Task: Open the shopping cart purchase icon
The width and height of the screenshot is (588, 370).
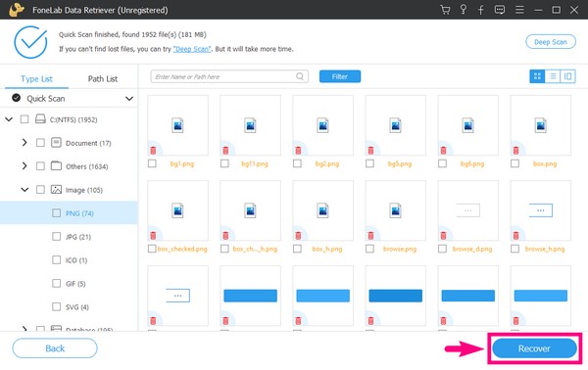Action: pos(445,10)
